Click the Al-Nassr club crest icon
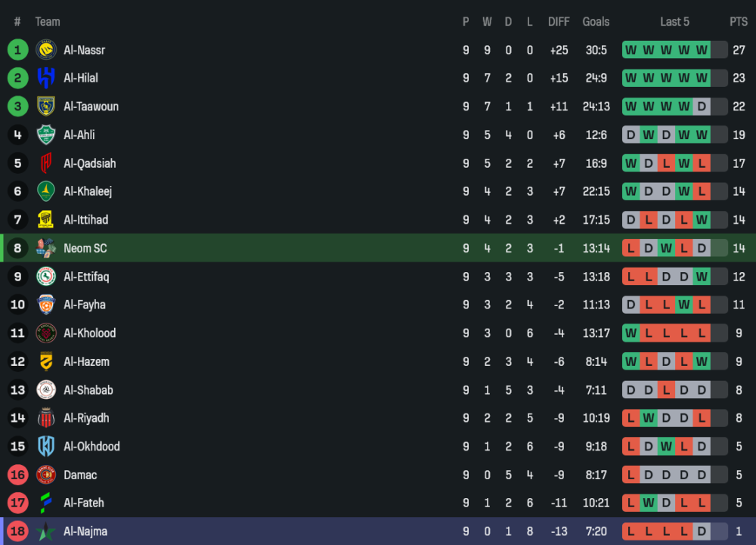The height and width of the screenshot is (545, 756). pyautogui.click(x=46, y=50)
